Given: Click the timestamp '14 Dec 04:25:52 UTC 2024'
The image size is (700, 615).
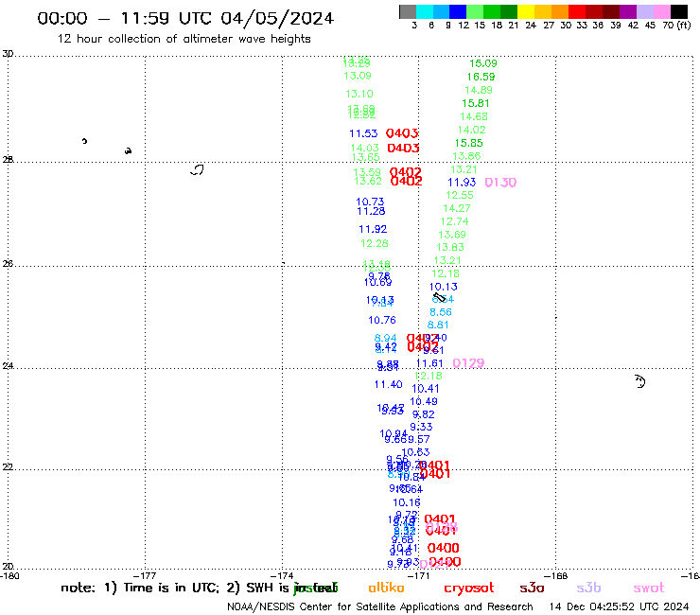Looking at the screenshot, I should [620, 606].
